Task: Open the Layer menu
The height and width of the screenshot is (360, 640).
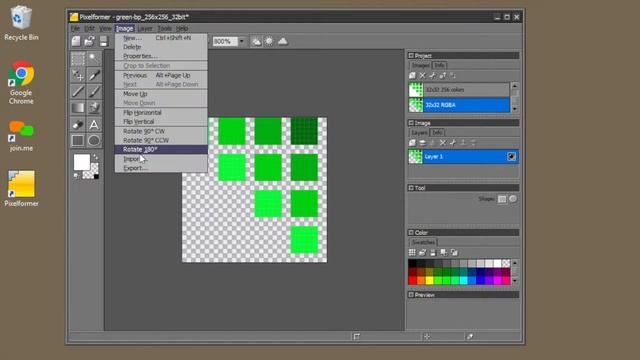Action: point(145,29)
